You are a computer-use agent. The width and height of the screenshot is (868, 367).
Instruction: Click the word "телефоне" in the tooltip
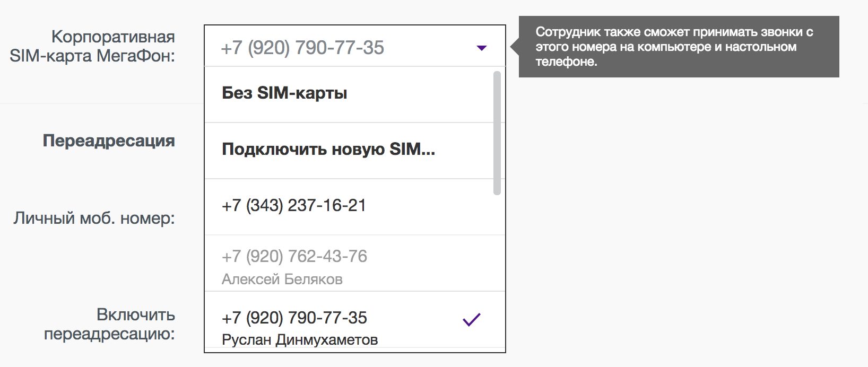(566, 62)
